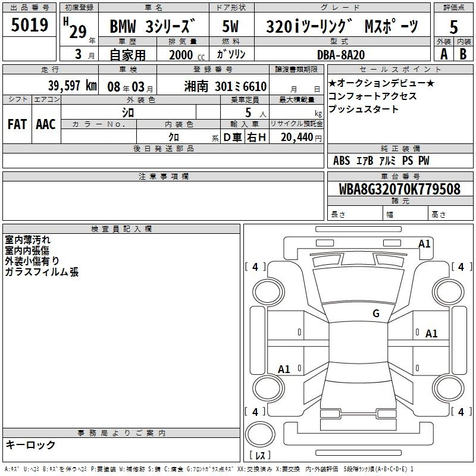Select the shift type FAT
Viewport: 476px width, 476px height.
point(17,124)
